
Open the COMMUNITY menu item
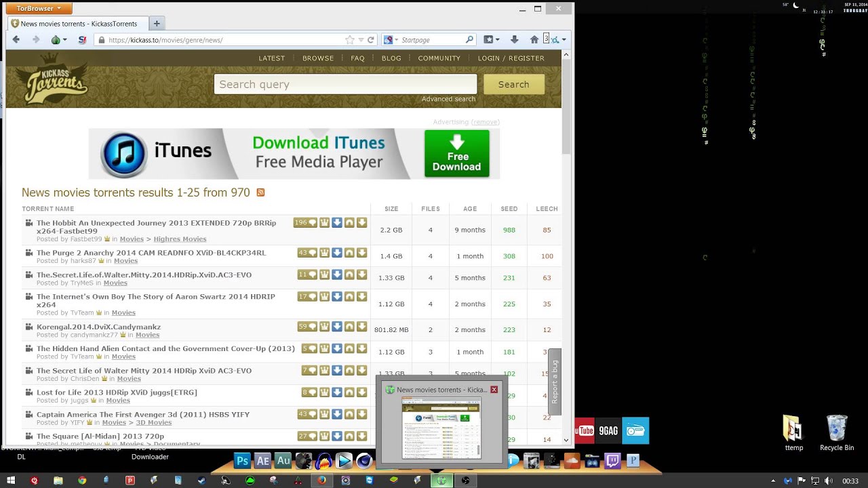[x=439, y=58]
